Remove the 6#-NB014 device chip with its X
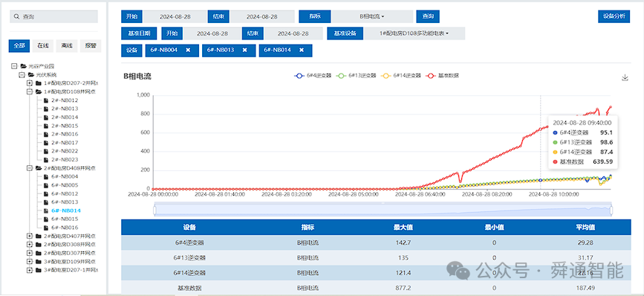644x296 pixels. coord(302,50)
